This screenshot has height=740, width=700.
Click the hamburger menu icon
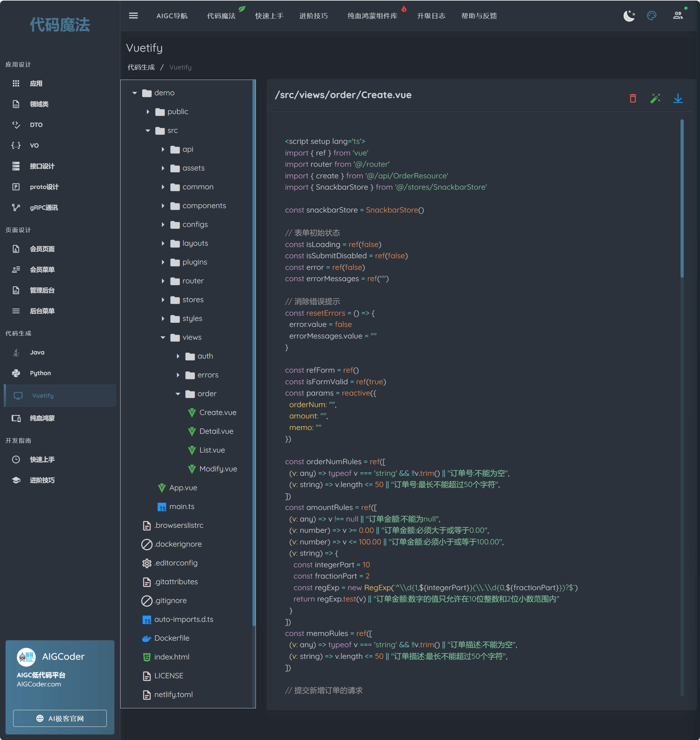(133, 16)
